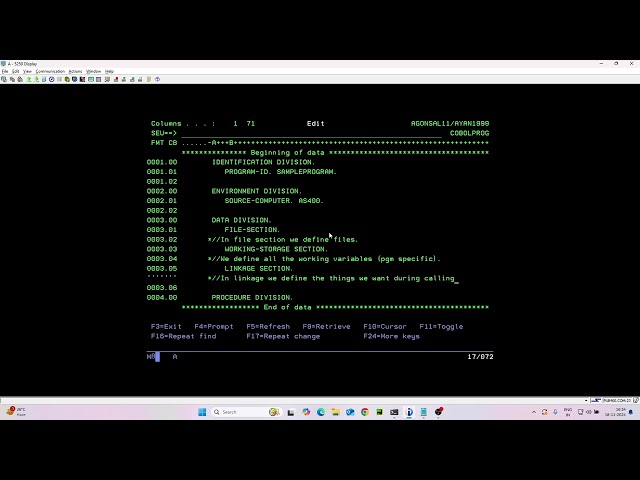Show hidden system tray icons
640x480 pixels.
[534, 412]
